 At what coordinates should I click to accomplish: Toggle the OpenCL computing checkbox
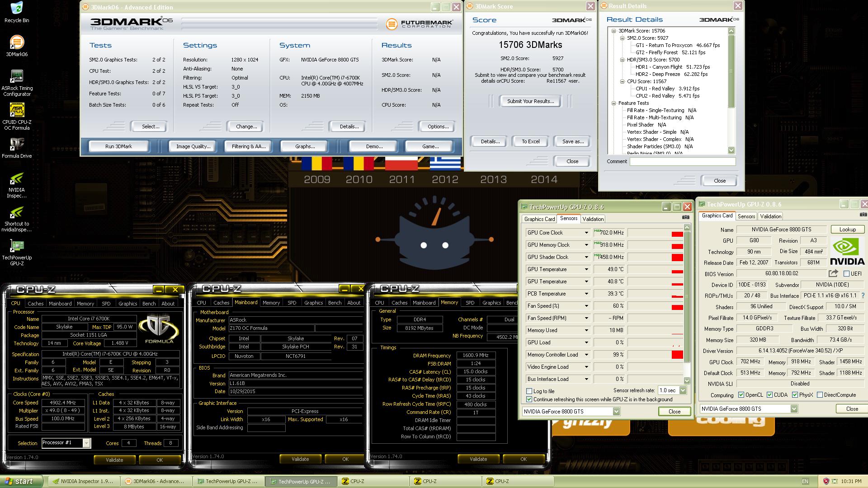(741, 395)
